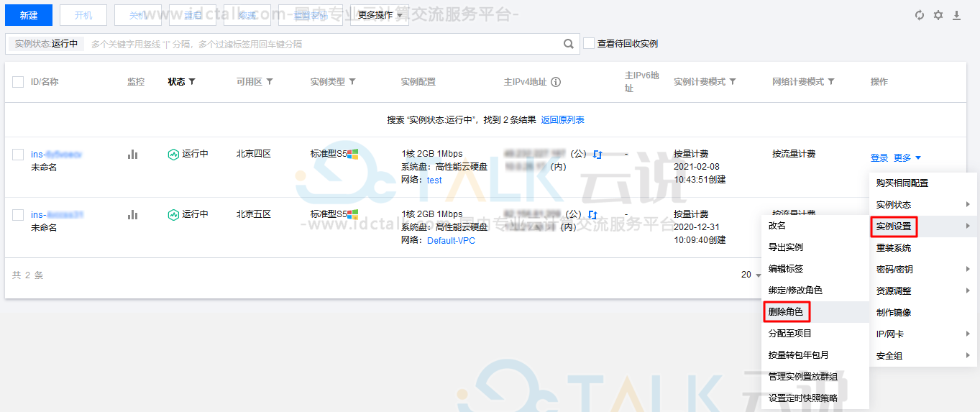980x412 pixels.
Task: Select 分配至项目 in the submenu
Action: click(x=815, y=334)
